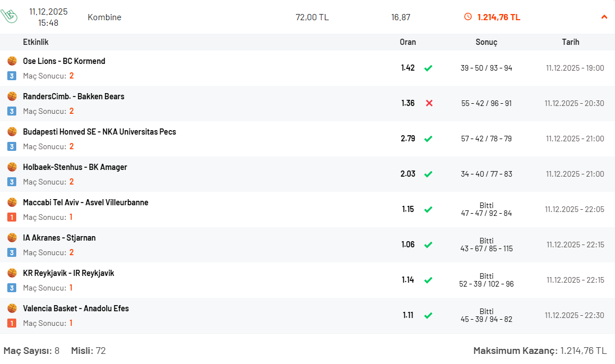Click the blue 3 badge under Holbaek-Stenhus
Image resolution: width=615 pixels, height=364 pixels.
tap(12, 182)
